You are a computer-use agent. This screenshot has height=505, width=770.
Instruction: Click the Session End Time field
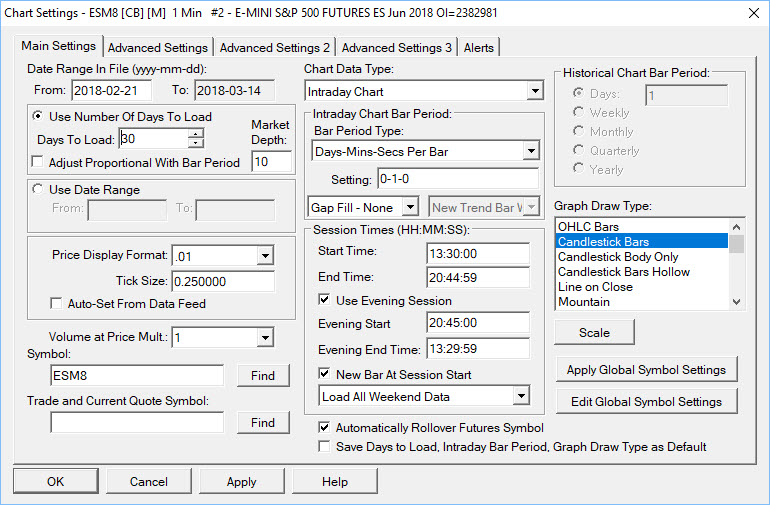click(478, 278)
